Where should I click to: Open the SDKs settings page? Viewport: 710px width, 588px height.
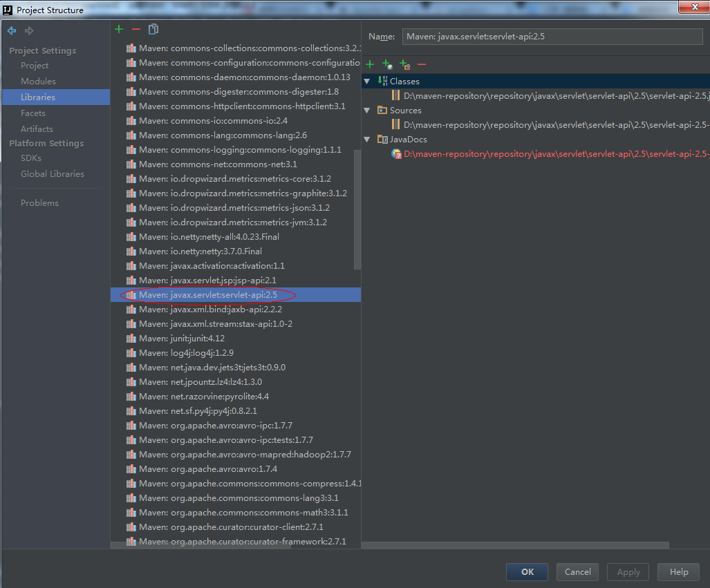click(x=31, y=158)
